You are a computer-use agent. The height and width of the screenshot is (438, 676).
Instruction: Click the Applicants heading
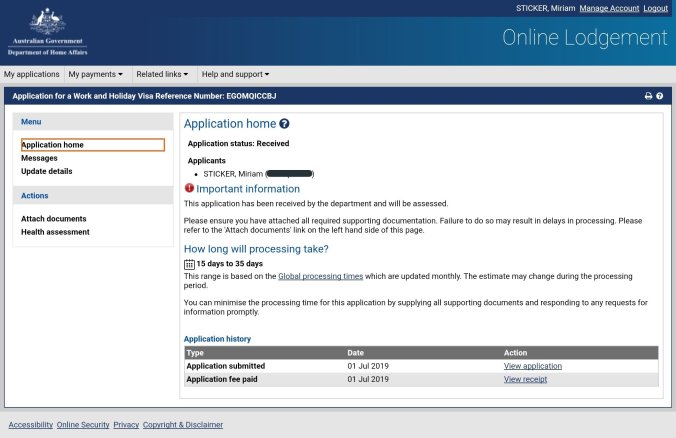click(x=207, y=161)
